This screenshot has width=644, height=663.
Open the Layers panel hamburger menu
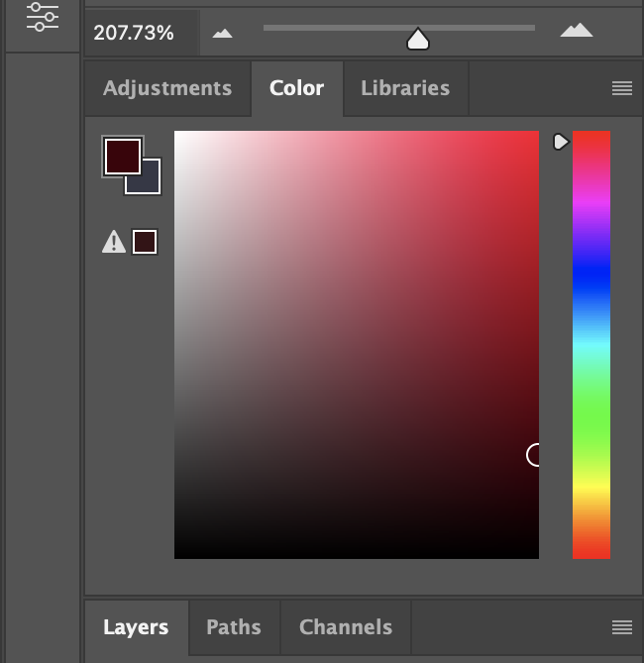[622, 627]
